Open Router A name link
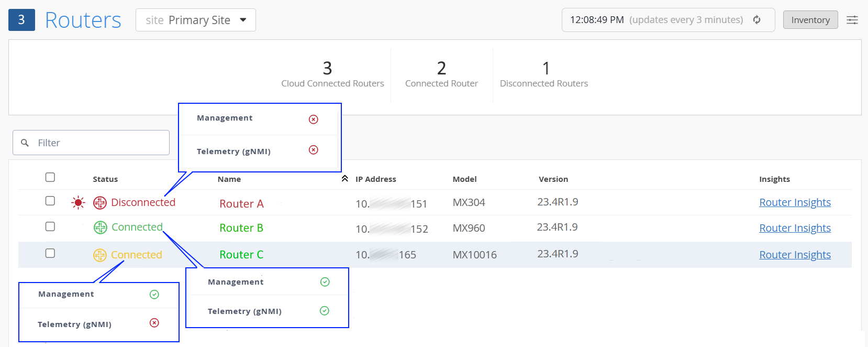 click(241, 204)
